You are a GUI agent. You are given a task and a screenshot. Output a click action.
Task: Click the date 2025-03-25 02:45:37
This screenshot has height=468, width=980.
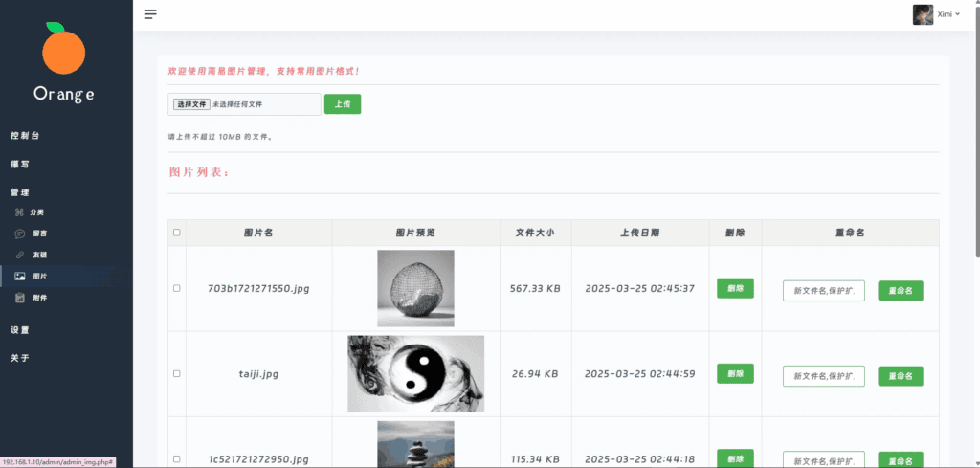coord(640,289)
